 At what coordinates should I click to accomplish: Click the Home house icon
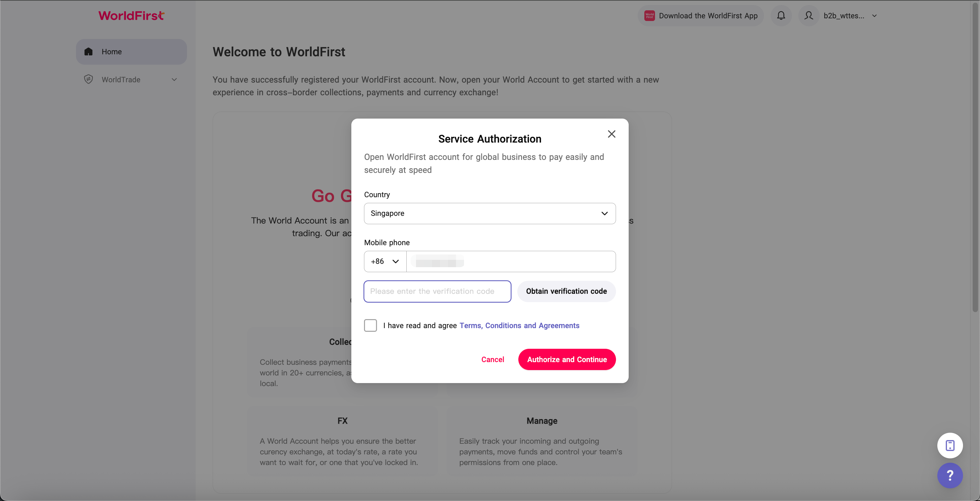pos(88,51)
